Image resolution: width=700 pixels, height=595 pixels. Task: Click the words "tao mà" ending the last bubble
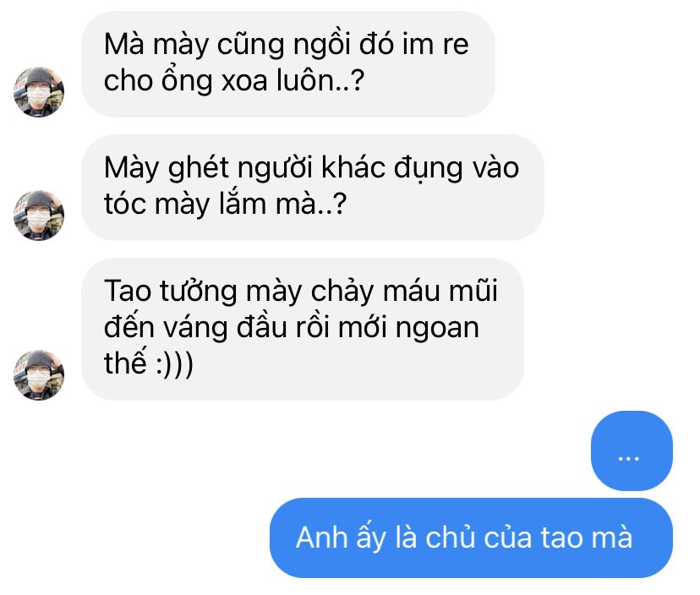click(x=586, y=538)
